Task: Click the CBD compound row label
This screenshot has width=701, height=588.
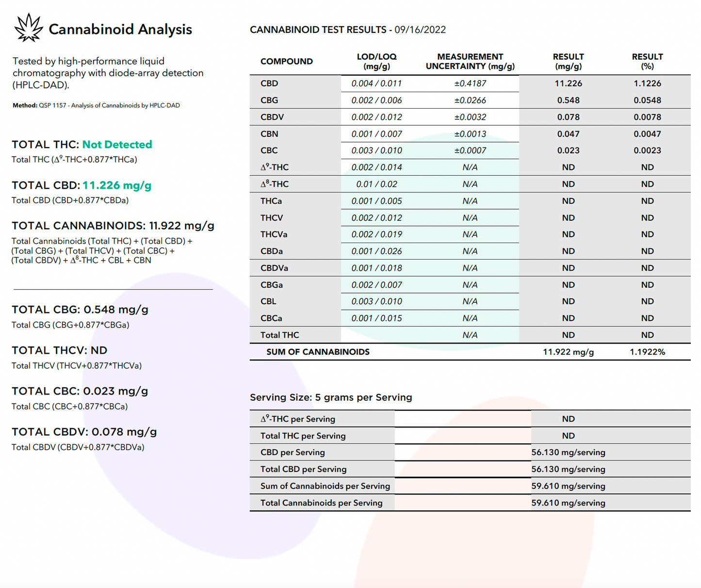Action: pos(269,83)
